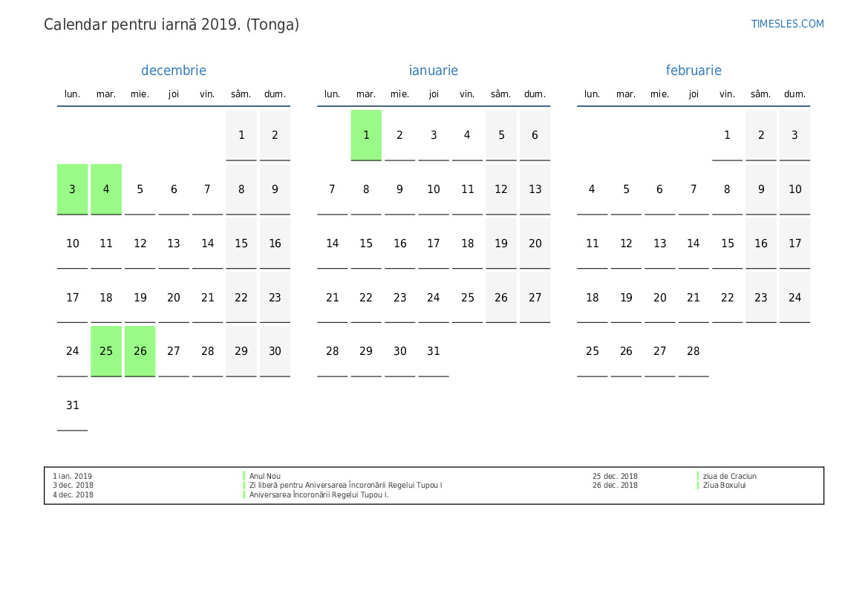The height and width of the screenshot is (614, 868).
Task: Click the '1 ian. 2019' legend date
Action: [73, 477]
